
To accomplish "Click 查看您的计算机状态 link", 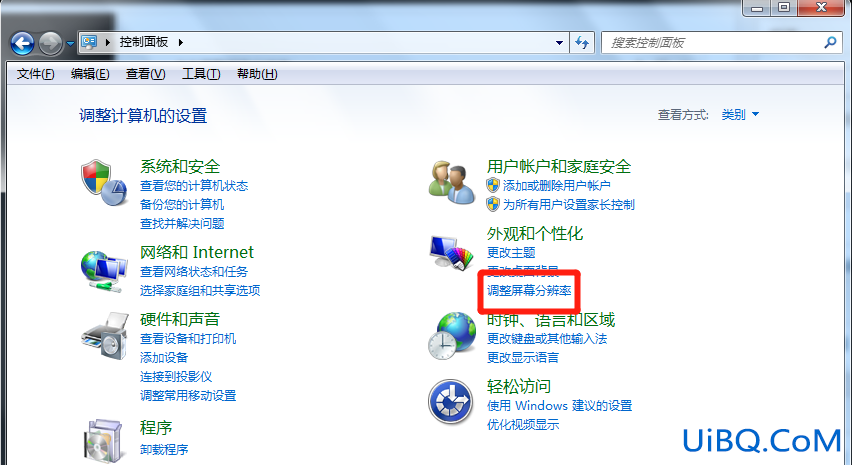I will point(194,186).
